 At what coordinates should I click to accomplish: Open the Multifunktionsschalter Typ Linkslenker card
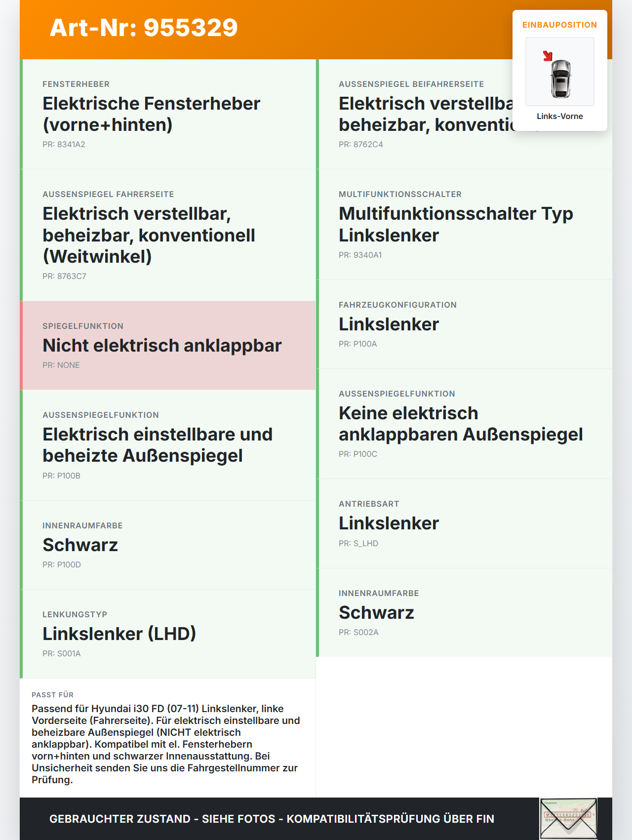464,225
